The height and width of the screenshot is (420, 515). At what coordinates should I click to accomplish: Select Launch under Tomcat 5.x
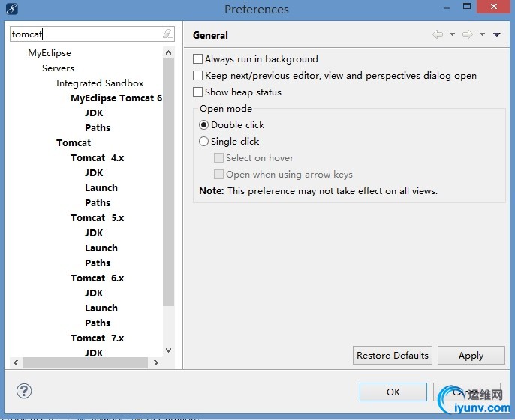101,248
